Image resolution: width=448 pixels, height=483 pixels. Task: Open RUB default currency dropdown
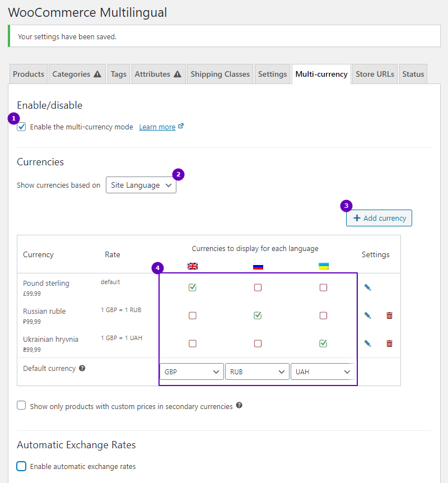click(x=257, y=371)
